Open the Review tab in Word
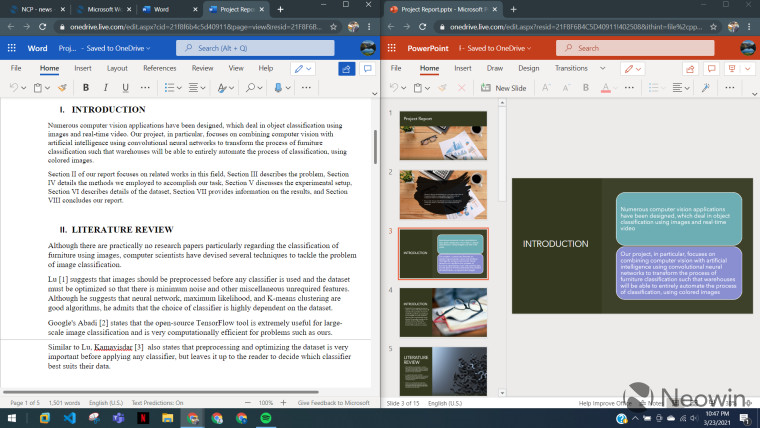The height and width of the screenshot is (428, 760). (x=202, y=68)
